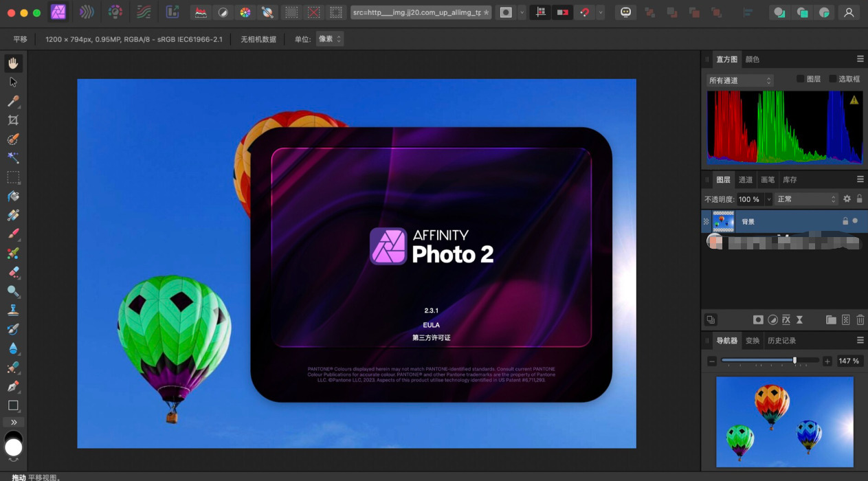Select the Selection Brush tool
This screenshot has height=481, width=868.
pyautogui.click(x=13, y=139)
